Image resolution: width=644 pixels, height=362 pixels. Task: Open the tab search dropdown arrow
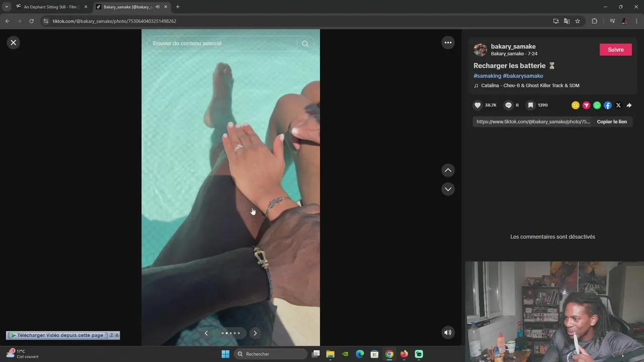(7, 7)
